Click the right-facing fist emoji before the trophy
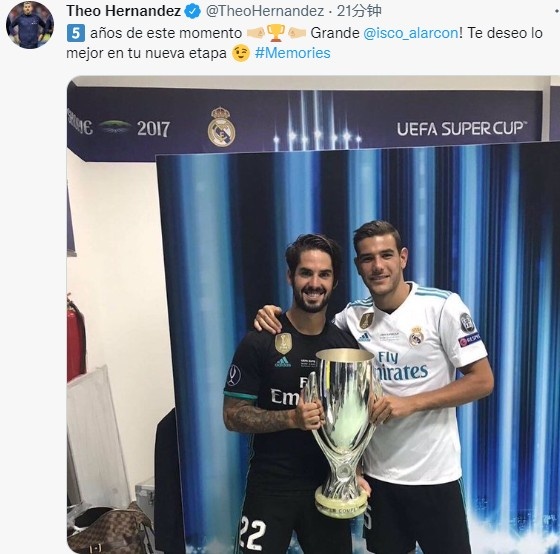560x554 pixels. coord(256,33)
